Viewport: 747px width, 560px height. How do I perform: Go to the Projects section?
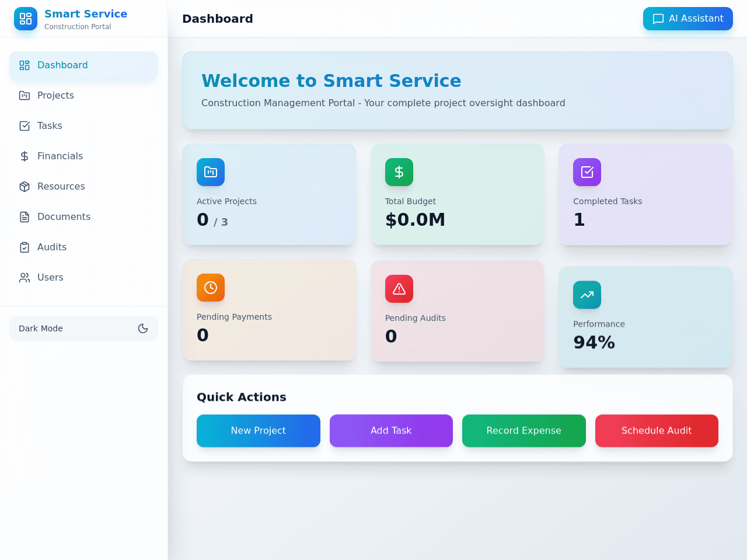click(83, 96)
